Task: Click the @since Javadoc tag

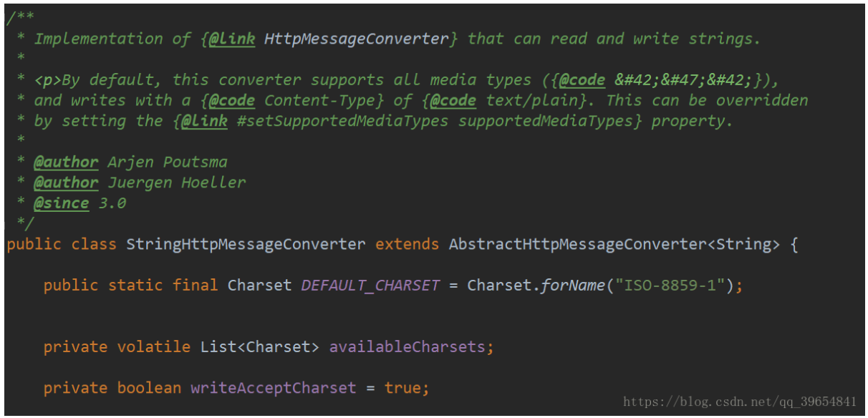Action: point(62,203)
